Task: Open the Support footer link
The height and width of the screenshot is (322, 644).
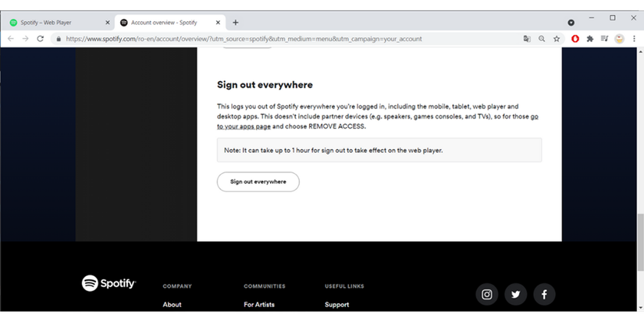Action: coord(336,304)
